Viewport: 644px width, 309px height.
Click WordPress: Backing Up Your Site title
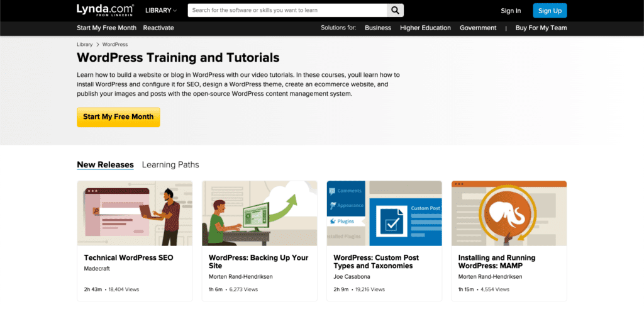pyautogui.click(x=258, y=262)
